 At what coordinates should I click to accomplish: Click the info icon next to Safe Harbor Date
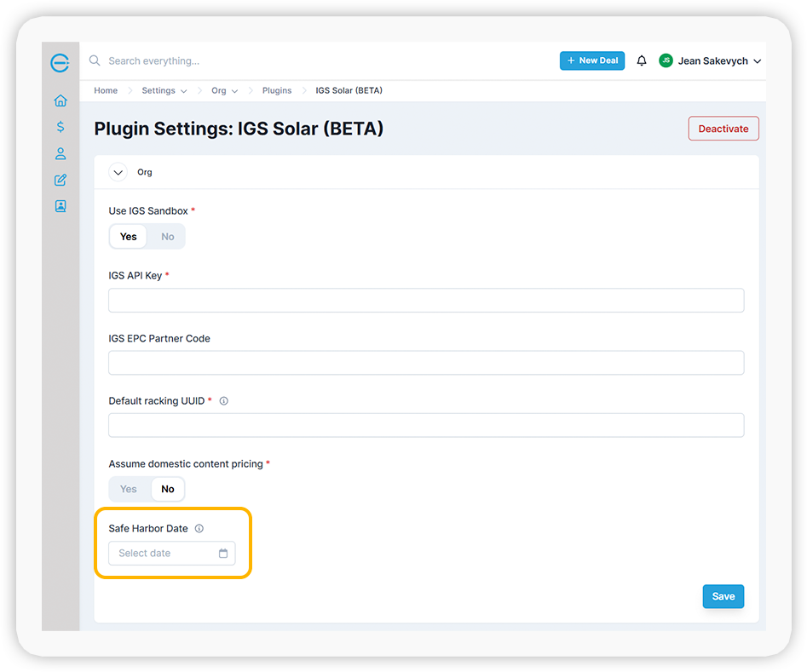(199, 528)
